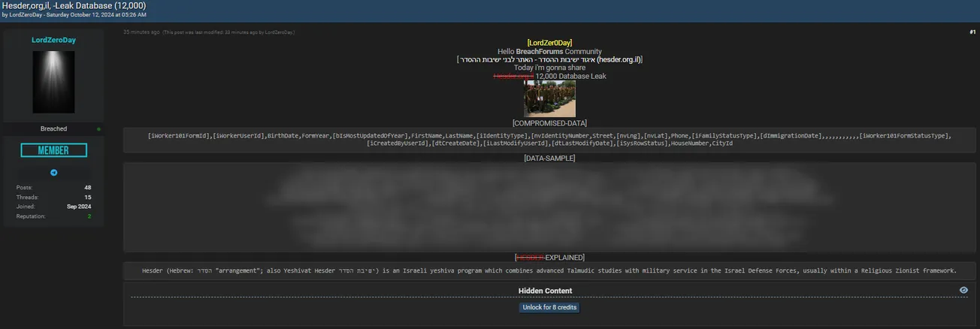Click the posts count 48
This screenshot has height=329, width=980.
pyautogui.click(x=87, y=187)
